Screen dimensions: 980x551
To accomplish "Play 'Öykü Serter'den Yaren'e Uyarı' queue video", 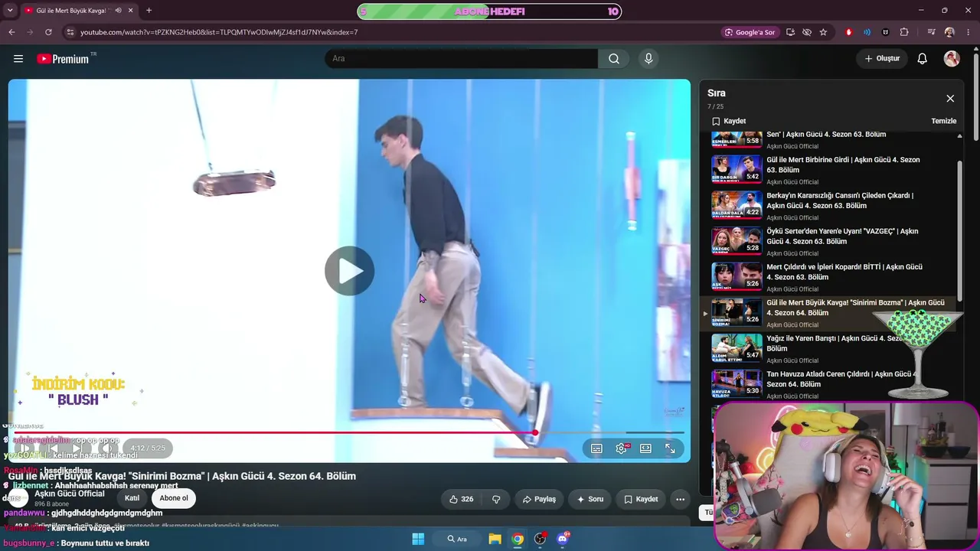I will tap(831, 242).
